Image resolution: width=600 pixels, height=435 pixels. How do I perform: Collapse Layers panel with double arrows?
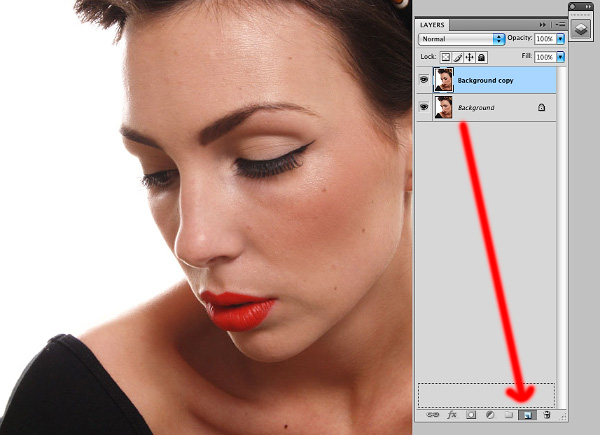pyautogui.click(x=543, y=24)
